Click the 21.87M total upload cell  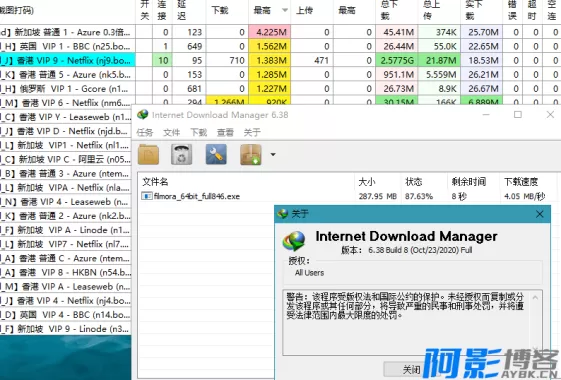[x=439, y=60]
